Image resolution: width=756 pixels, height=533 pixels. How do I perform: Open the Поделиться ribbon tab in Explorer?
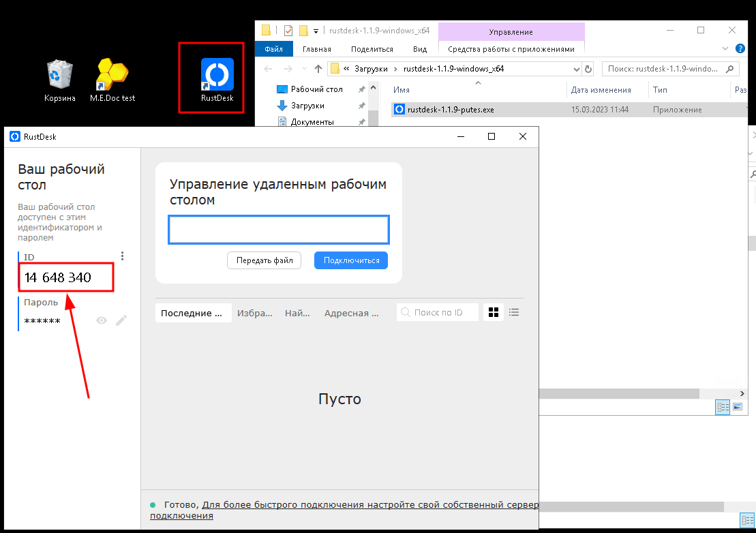(372, 48)
